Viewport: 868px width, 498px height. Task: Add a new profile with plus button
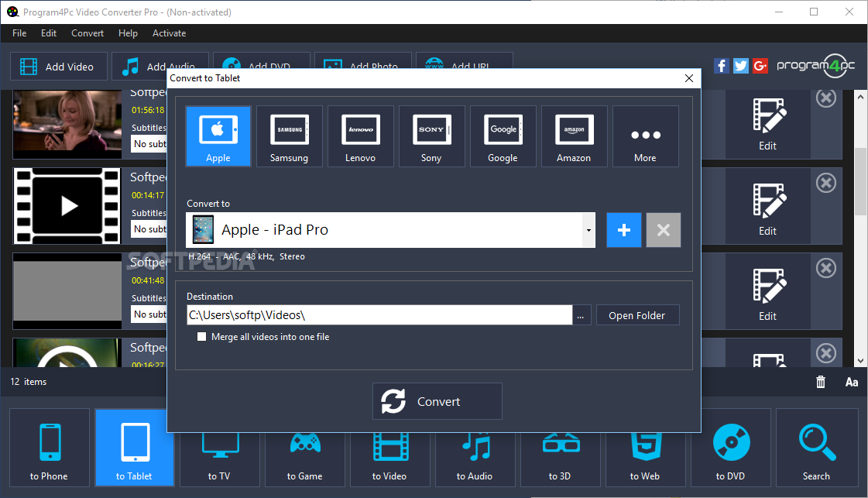pyautogui.click(x=624, y=230)
